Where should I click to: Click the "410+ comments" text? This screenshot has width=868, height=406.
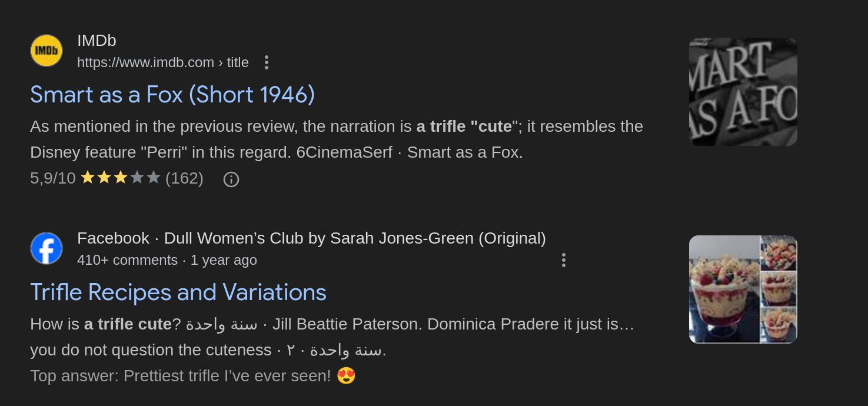127,260
